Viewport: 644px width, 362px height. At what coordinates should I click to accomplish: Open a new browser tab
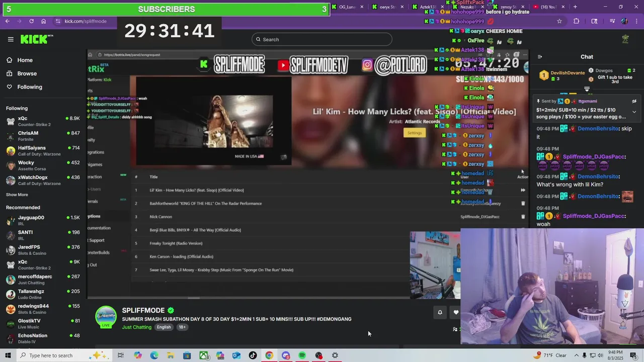point(575,7)
